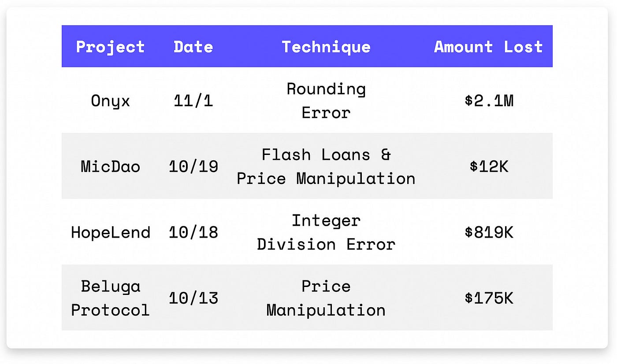Click the 10/18 date cell
This screenshot has width=617, height=364.
(x=193, y=232)
